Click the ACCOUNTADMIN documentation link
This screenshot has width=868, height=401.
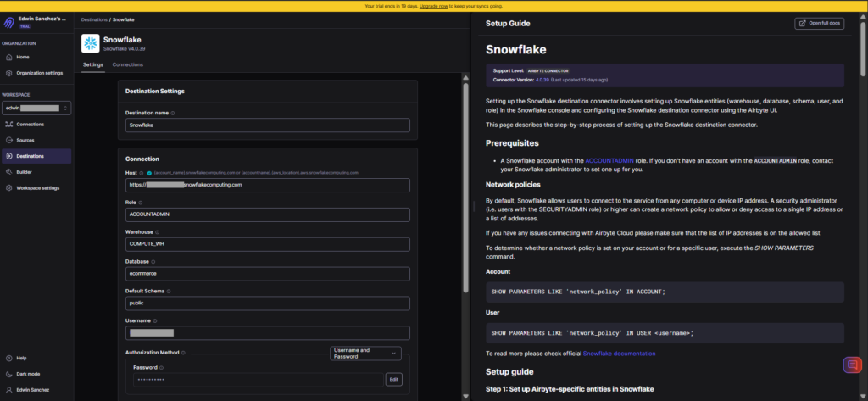point(609,160)
